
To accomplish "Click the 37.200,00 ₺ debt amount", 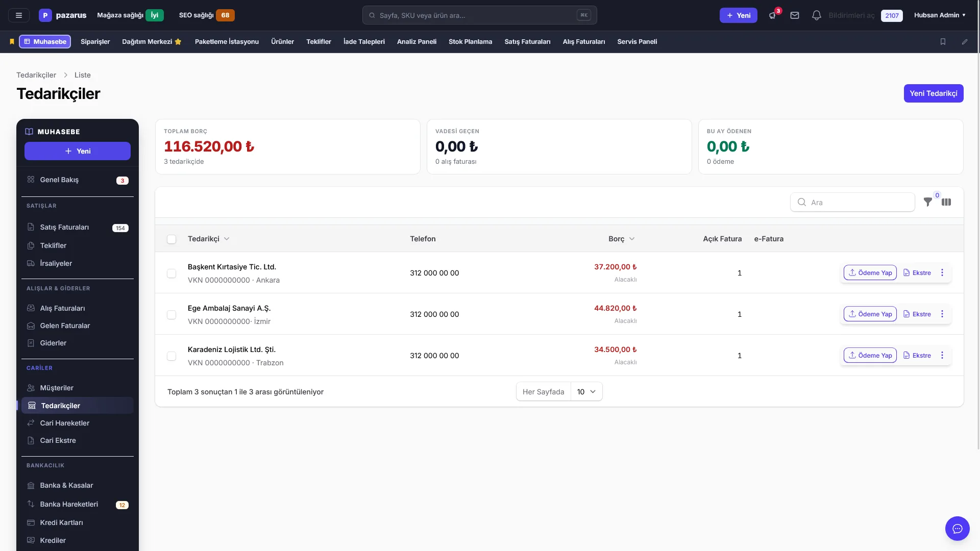I will (615, 267).
